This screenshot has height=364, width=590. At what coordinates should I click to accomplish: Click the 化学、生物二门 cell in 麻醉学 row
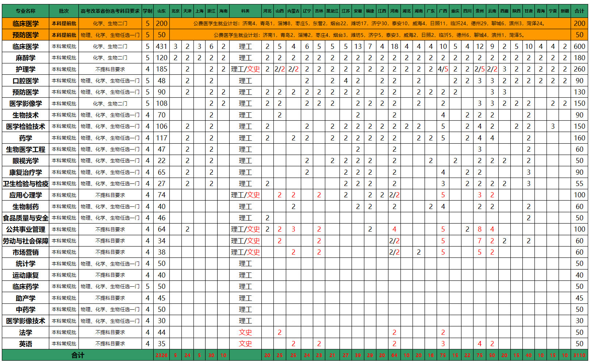tap(110, 58)
